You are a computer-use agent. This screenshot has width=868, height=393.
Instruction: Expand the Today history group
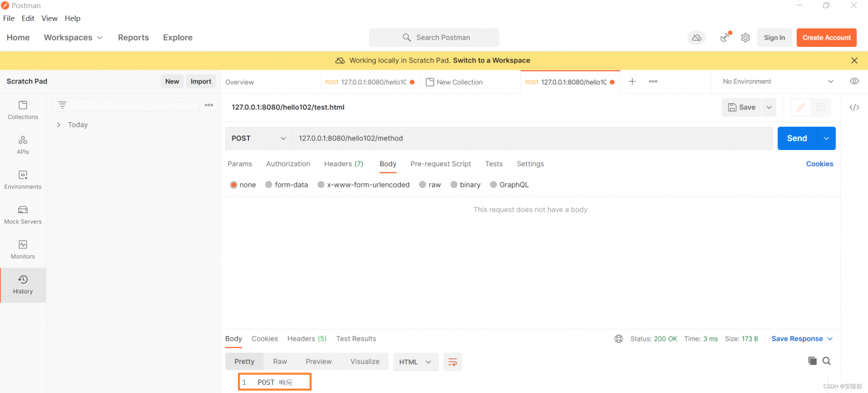click(x=59, y=125)
